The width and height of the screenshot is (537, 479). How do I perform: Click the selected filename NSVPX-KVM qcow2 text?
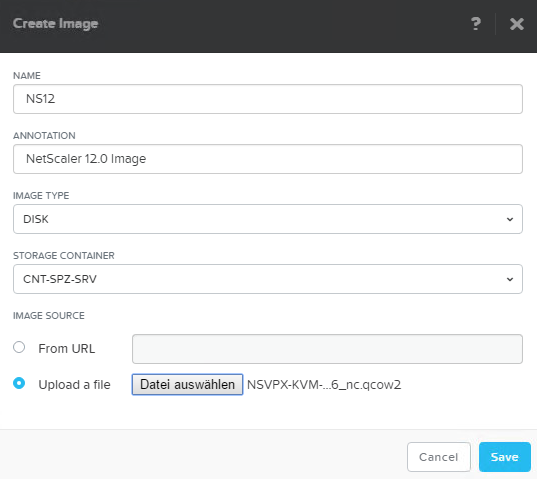pos(324,385)
